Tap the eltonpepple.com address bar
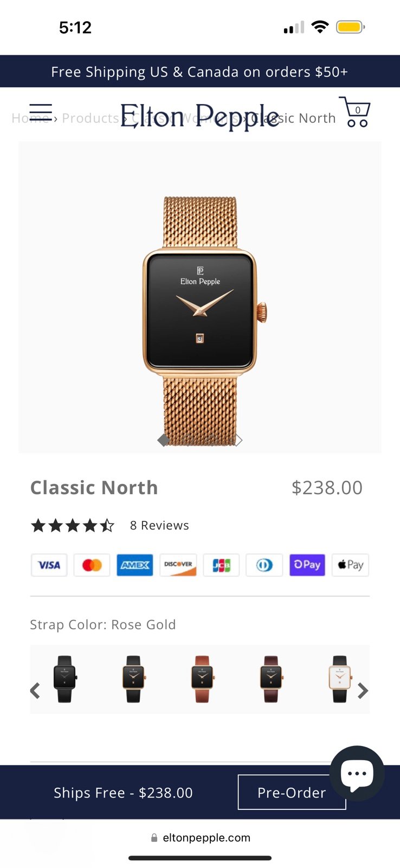400x868 pixels. 200,838
